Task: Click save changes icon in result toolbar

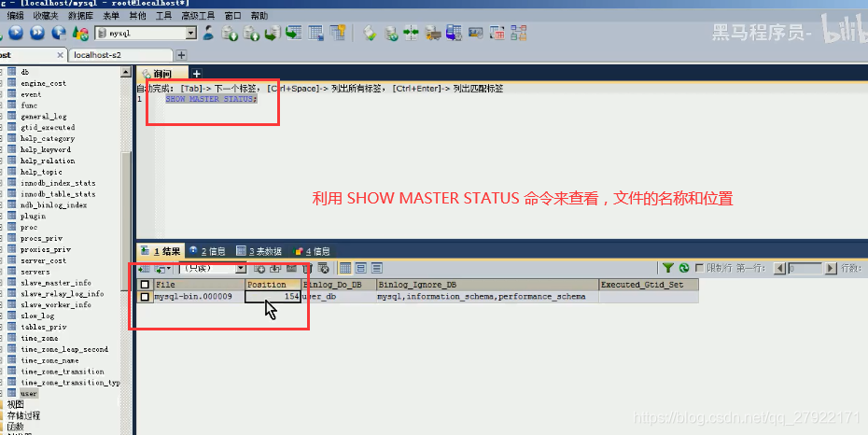Action: [291, 269]
